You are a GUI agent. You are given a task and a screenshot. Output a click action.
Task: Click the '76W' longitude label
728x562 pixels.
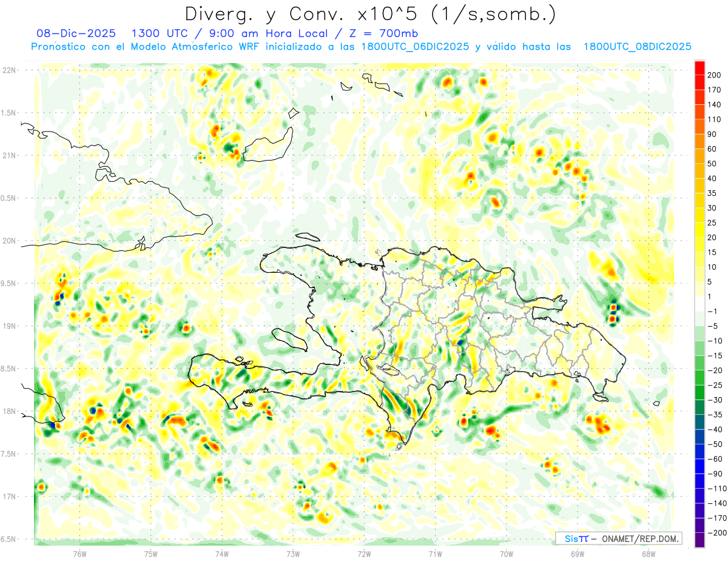click(x=79, y=554)
